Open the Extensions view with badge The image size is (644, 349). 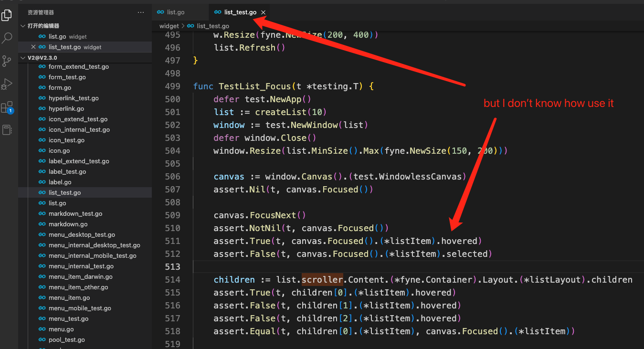pos(7,107)
